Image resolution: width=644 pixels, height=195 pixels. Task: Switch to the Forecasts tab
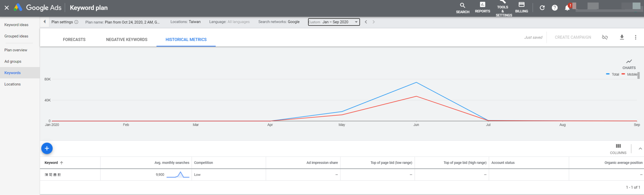(74, 40)
